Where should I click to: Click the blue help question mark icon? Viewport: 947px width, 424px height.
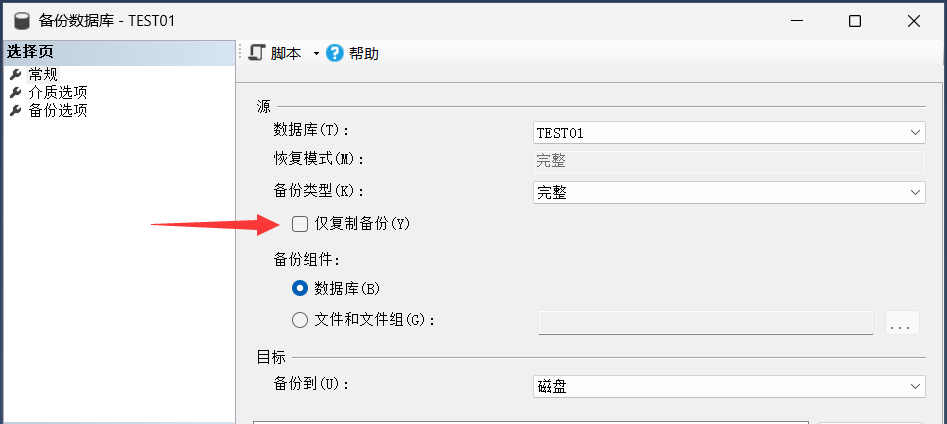pyautogui.click(x=335, y=53)
